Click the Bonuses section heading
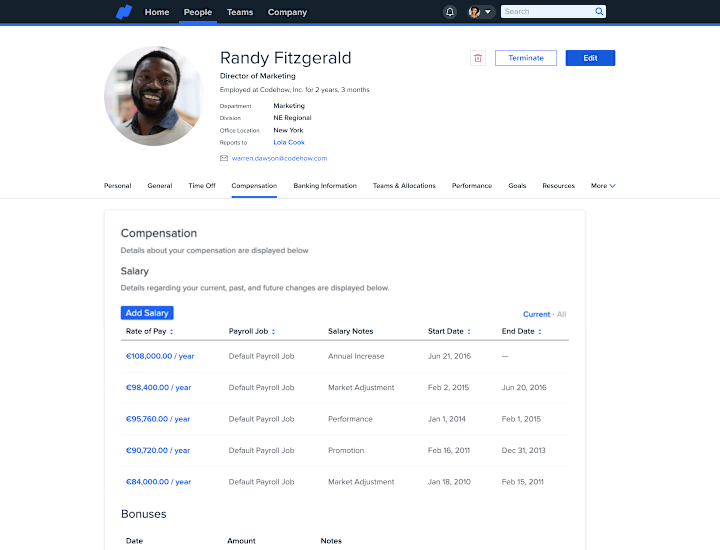The height and width of the screenshot is (550, 720). (x=144, y=514)
